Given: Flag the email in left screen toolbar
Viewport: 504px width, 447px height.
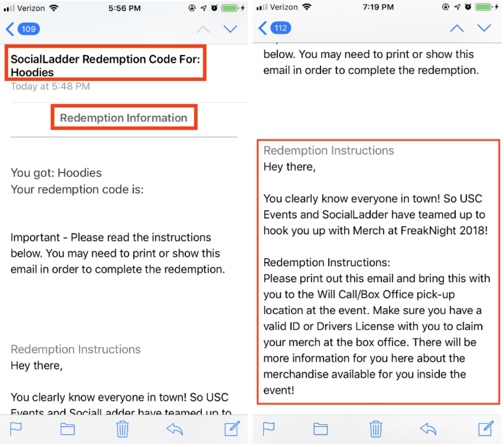Looking at the screenshot, I should (x=16, y=429).
